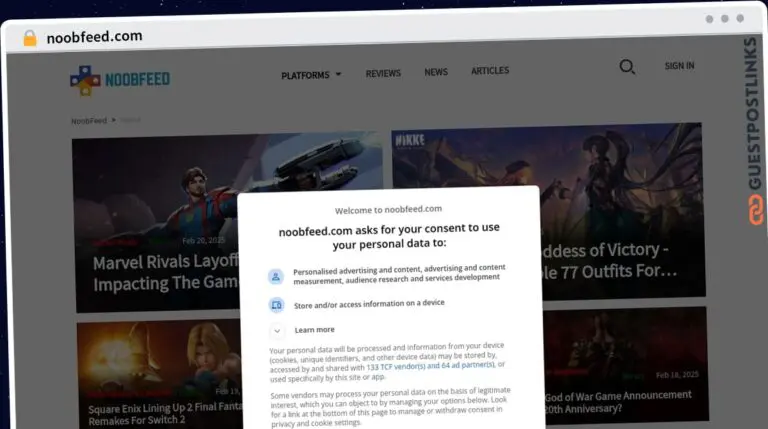This screenshot has height=429, width=768.
Task: Click the NoobFeed logo
Action: pos(120,80)
